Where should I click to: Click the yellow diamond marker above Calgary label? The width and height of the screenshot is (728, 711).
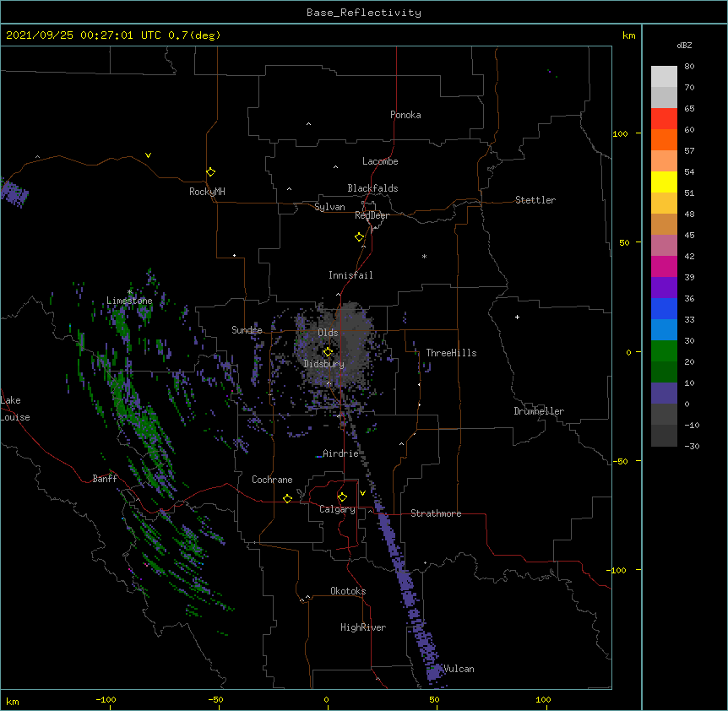click(342, 497)
